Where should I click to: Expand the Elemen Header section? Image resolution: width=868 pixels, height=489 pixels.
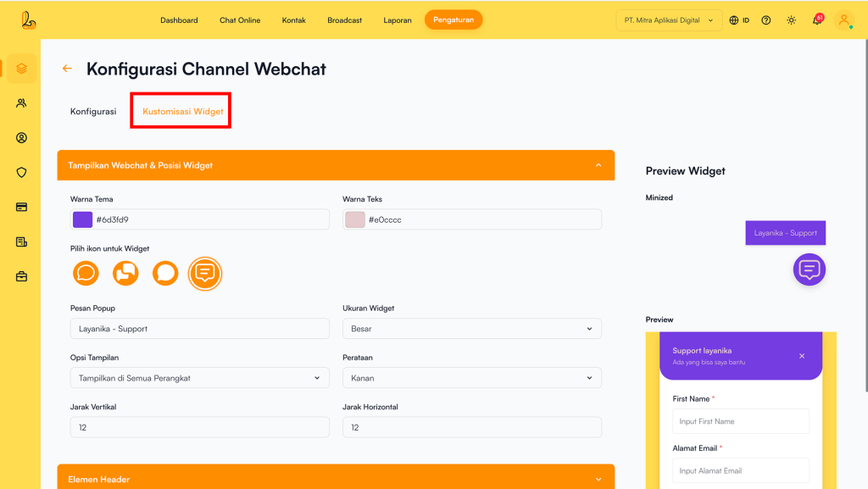click(x=336, y=479)
